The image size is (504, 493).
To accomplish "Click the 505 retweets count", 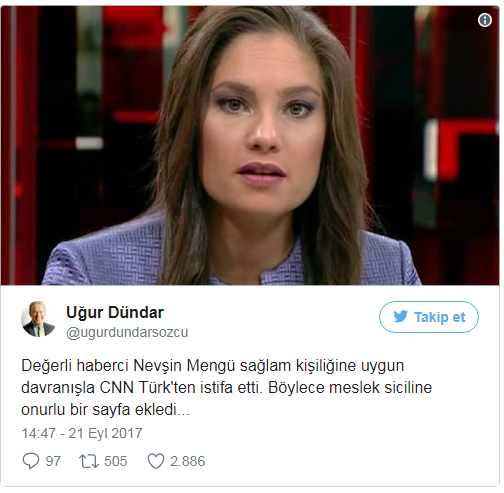I will (115, 461).
